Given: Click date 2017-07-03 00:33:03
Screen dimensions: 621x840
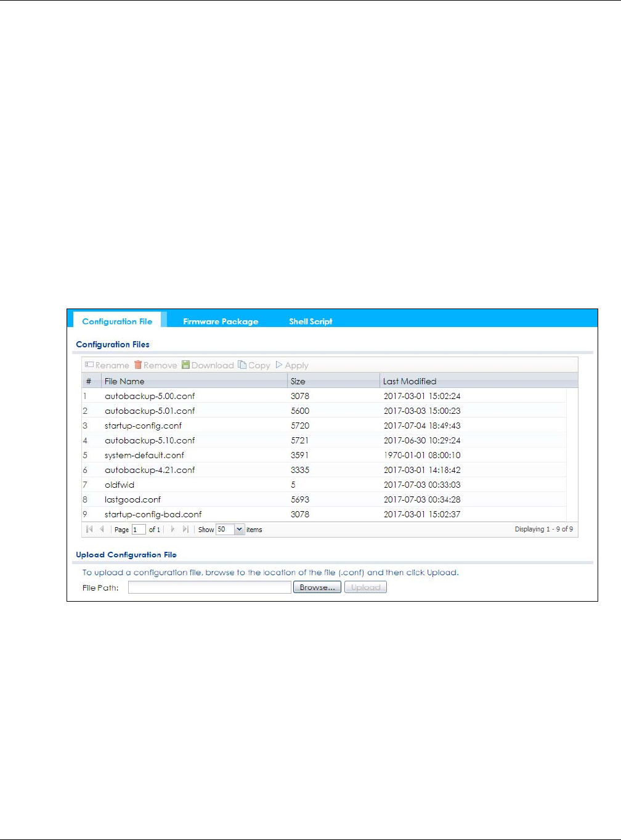Looking at the screenshot, I should point(422,485).
